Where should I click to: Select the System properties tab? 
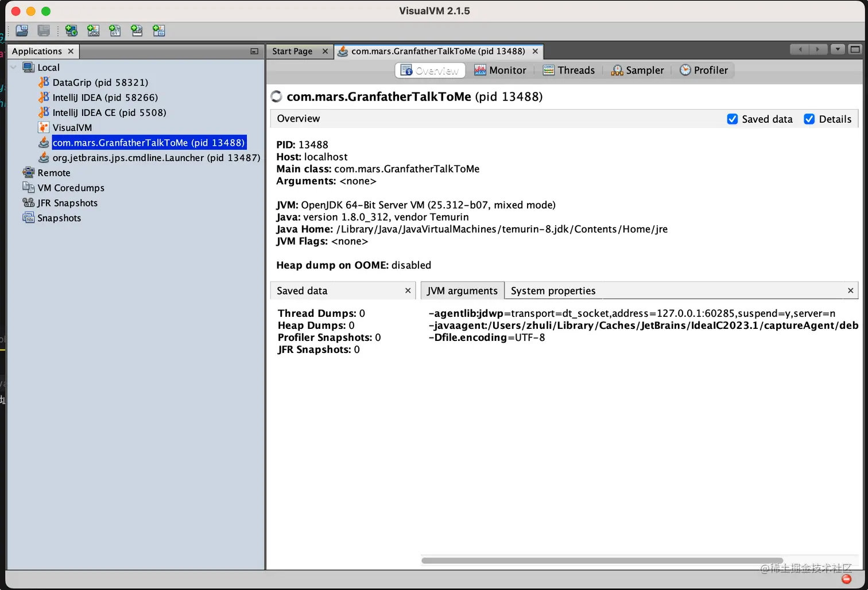[x=553, y=290]
